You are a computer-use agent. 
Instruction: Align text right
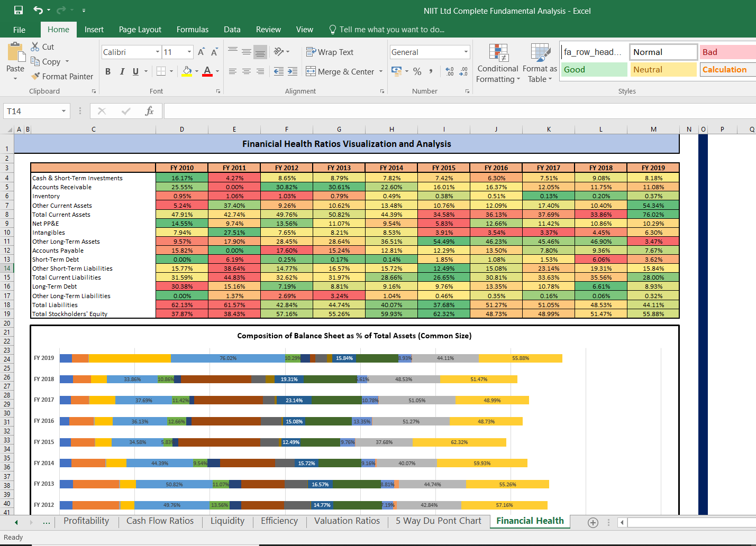(260, 71)
